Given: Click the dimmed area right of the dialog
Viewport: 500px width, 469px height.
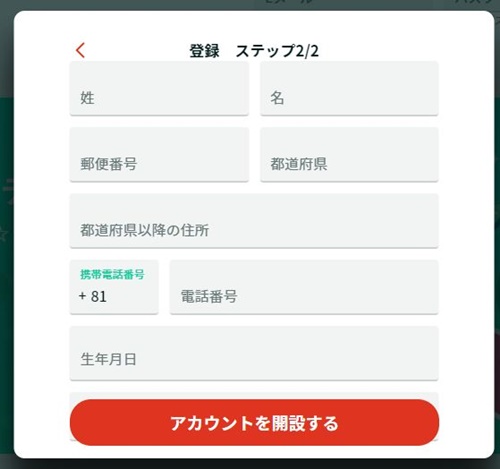Looking at the screenshot, I should [497, 233].
